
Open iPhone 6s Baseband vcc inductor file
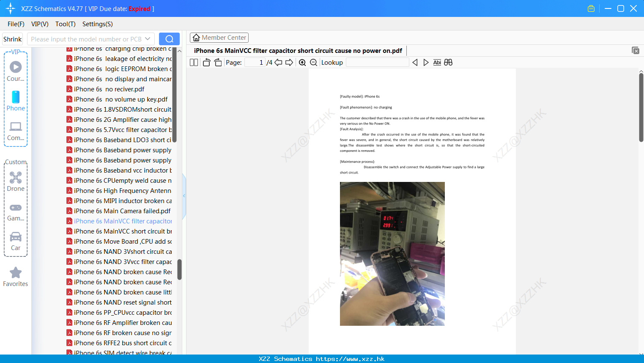119,170
